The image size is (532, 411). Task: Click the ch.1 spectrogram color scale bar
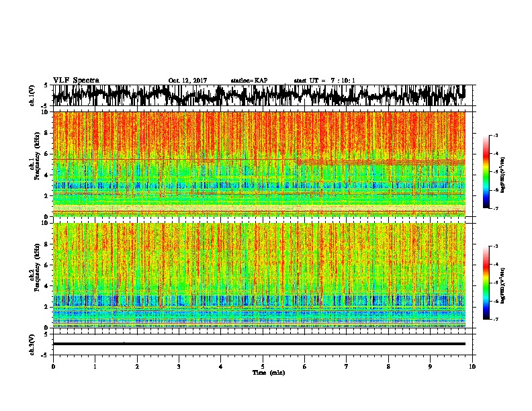(x=486, y=172)
